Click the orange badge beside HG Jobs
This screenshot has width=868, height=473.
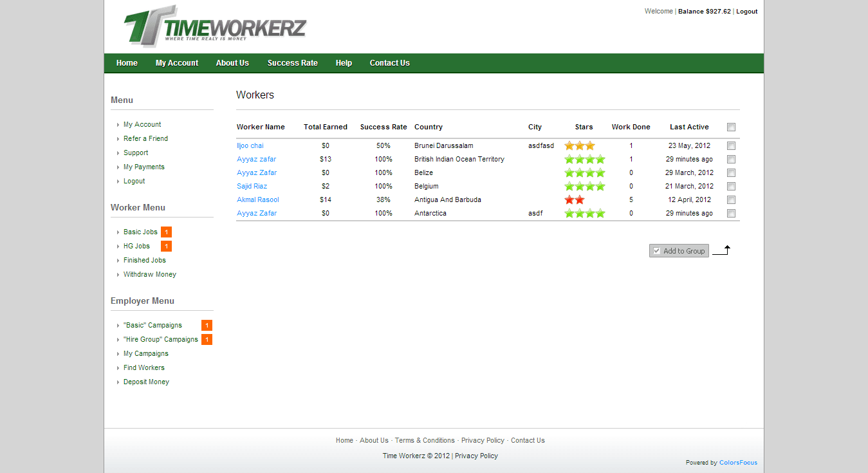(166, 246)
